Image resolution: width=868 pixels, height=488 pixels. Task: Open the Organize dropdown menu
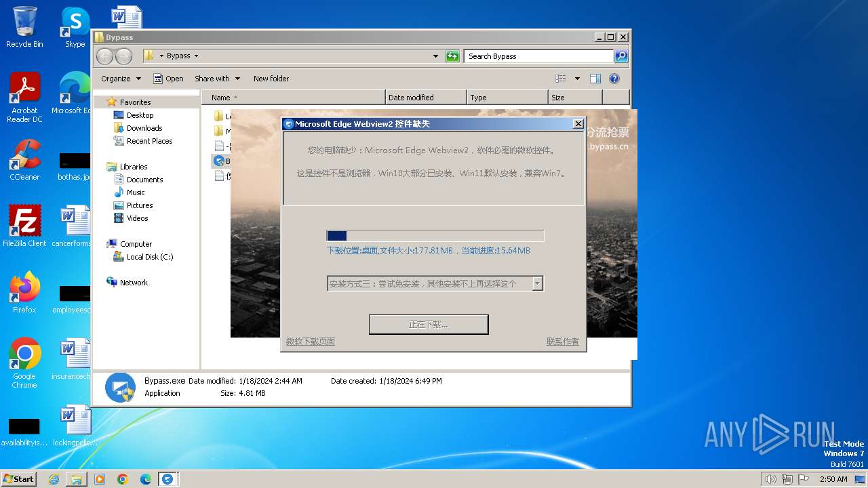(121, 79)
